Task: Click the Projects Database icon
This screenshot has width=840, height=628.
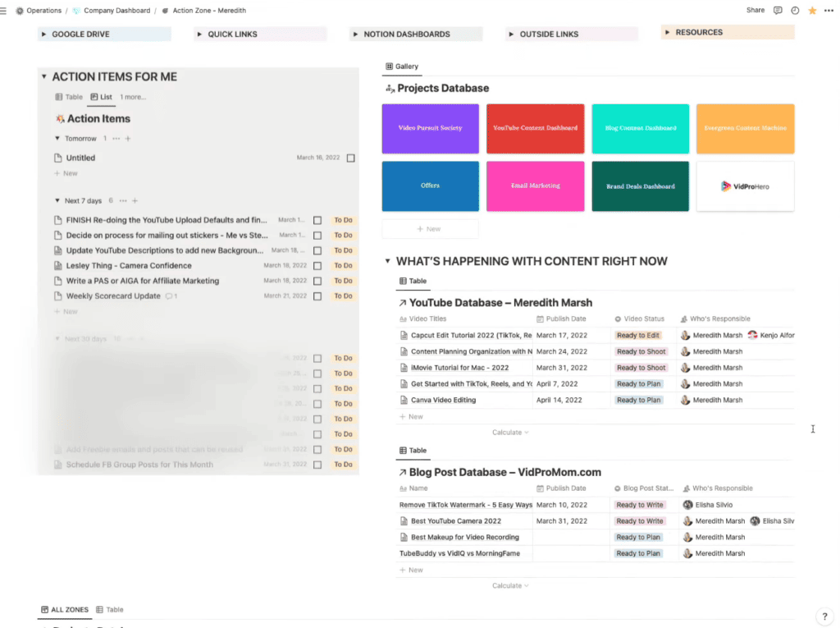Action: [390, 89]
